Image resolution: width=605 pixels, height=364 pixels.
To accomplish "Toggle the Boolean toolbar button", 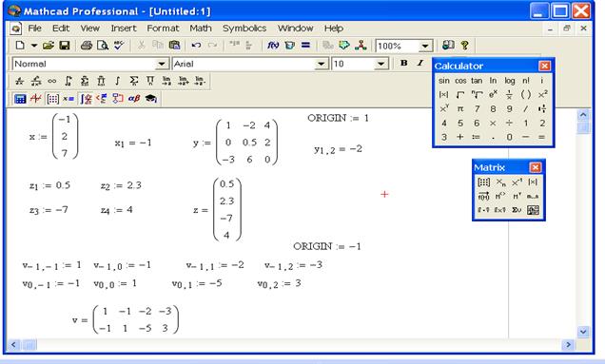I will tap(102, 99).
